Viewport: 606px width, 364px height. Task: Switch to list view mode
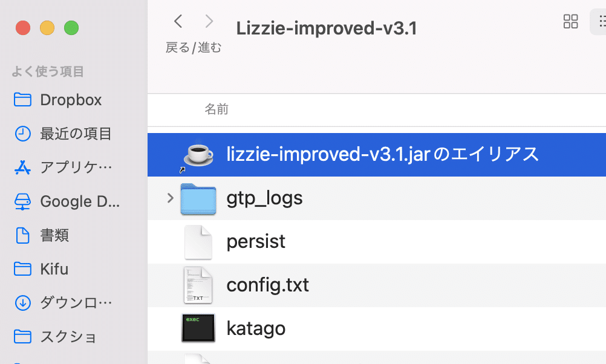click(600, 22)
